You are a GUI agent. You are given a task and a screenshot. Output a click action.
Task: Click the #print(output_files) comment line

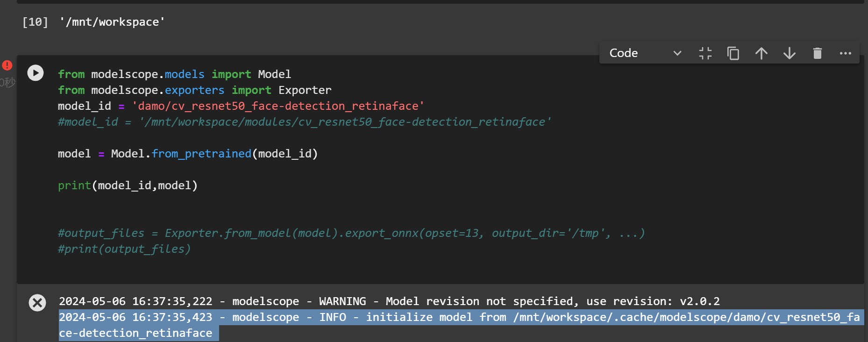click(124, 249)
